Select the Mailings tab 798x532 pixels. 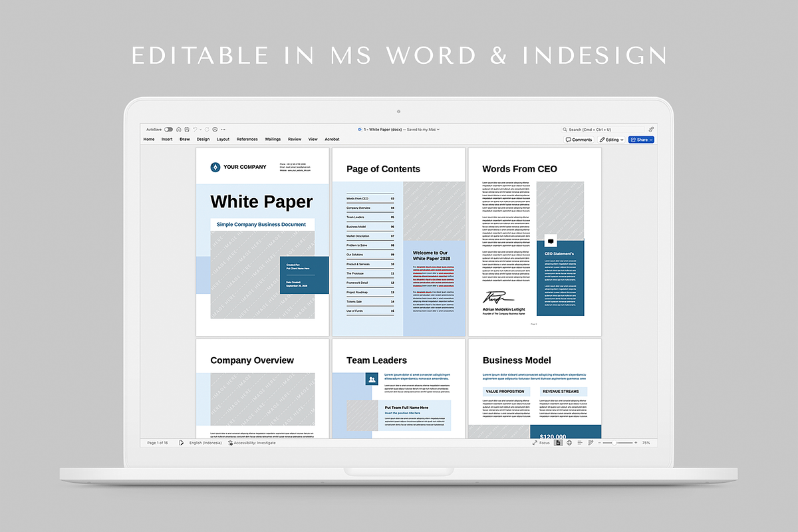pyautogui.click(x=273, y=140)
